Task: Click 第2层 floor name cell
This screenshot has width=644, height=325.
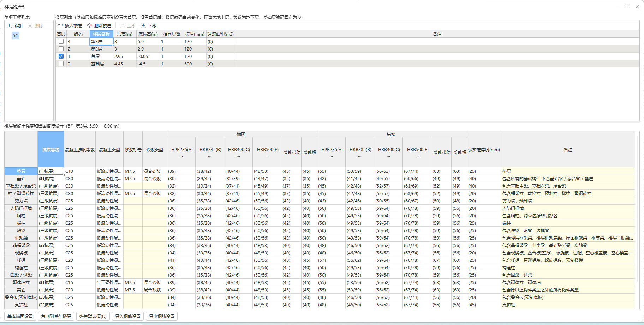Action: click(x=101, y=49)
